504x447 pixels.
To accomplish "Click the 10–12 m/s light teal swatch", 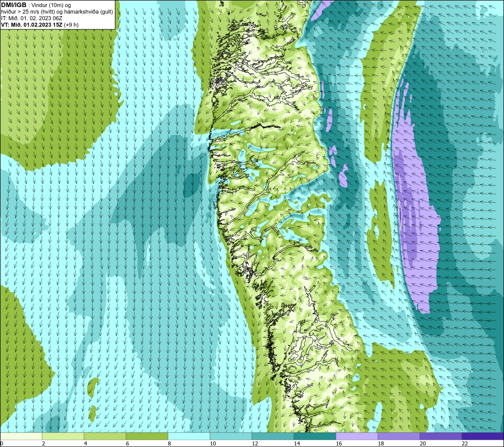I will [x=231, y=436].
